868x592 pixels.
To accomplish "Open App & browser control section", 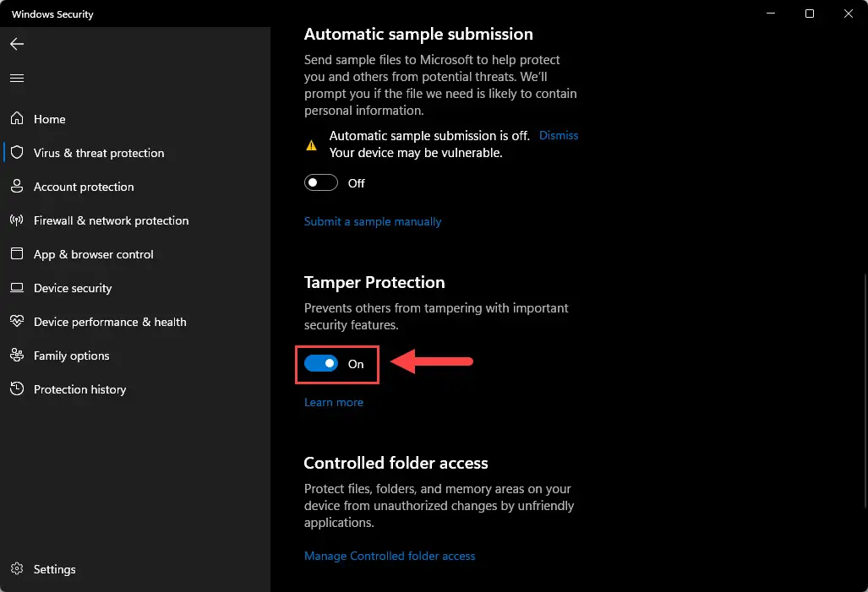I will (93, 254).
